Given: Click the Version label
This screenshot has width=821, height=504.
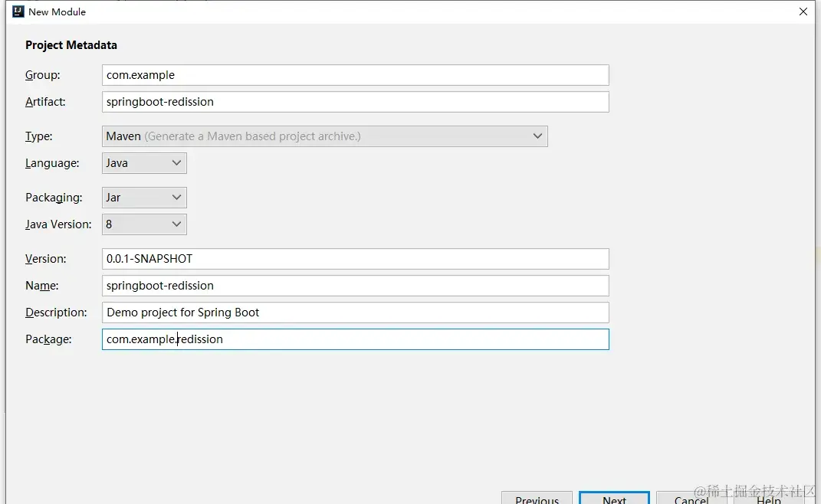Looking at the screenshot, I should [x=45, y=259].
